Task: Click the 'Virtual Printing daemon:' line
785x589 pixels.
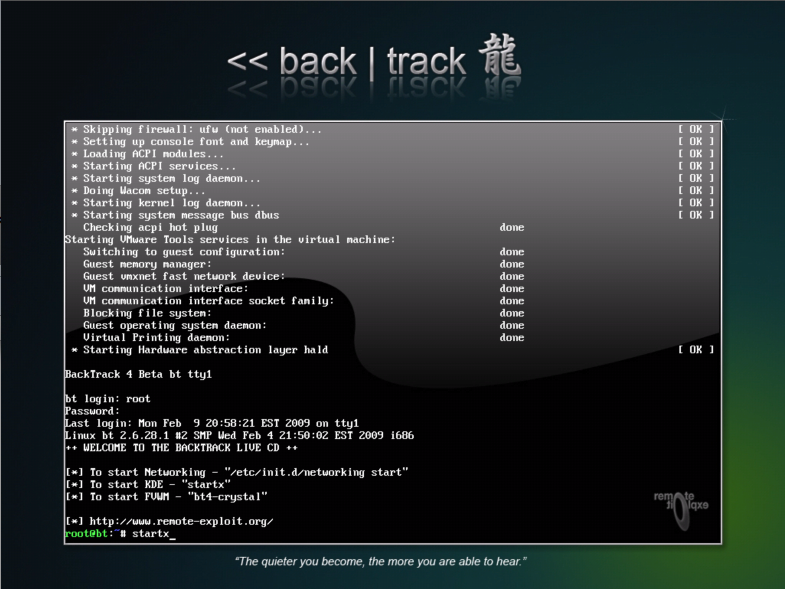Action: click(156, 338)
